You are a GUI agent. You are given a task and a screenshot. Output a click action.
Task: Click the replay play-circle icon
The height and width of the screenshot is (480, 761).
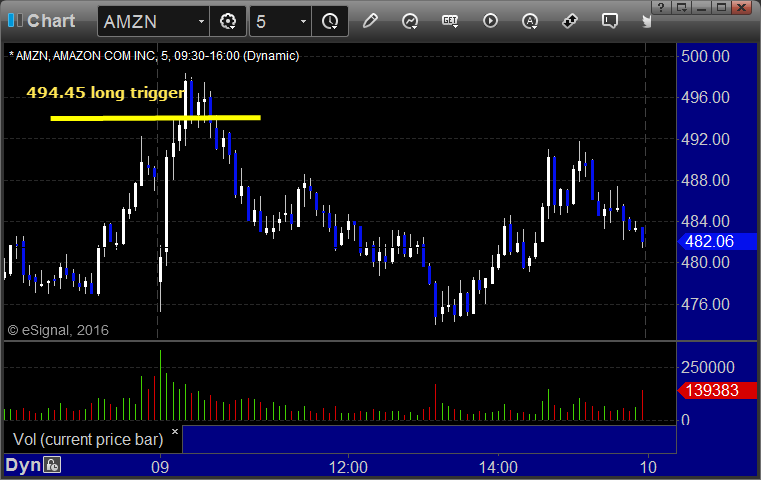click(x=490, y=21)
